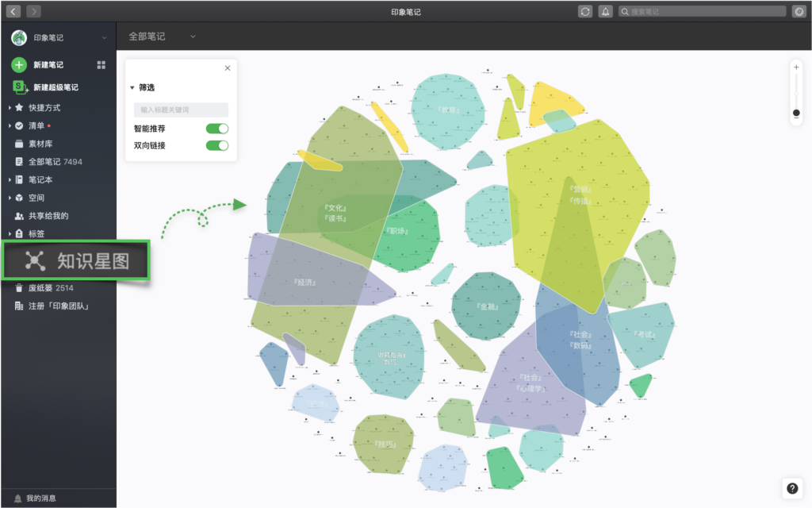Expand the 标签 tree arrow
Viewport: 812px width, 508px height.
click(x=10, y=234)
